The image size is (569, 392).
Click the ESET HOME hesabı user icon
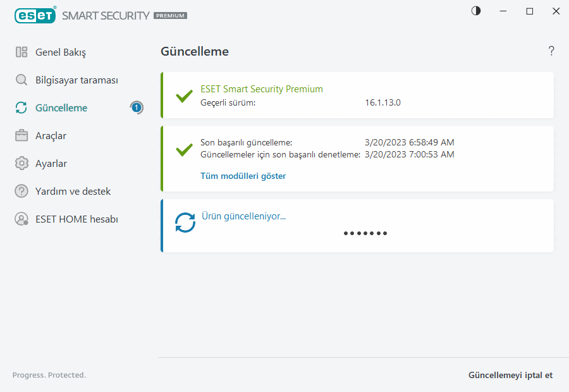click(21, 219)
